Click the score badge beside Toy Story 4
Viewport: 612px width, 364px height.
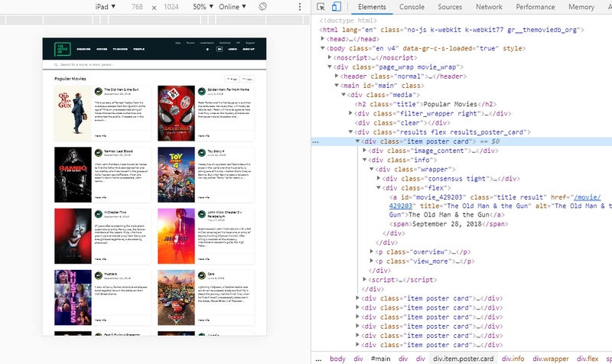(x=201, y=151)
